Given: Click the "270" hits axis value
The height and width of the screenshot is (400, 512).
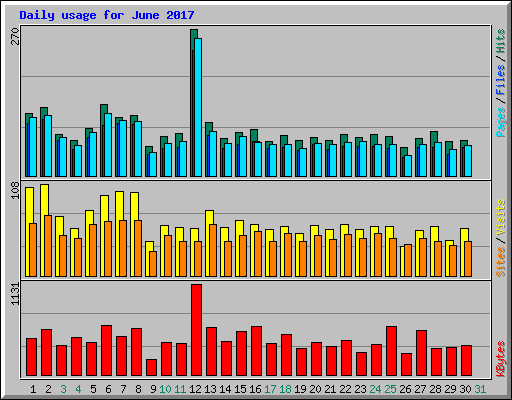Looking at the screenshot, I should tap(15, 37).
